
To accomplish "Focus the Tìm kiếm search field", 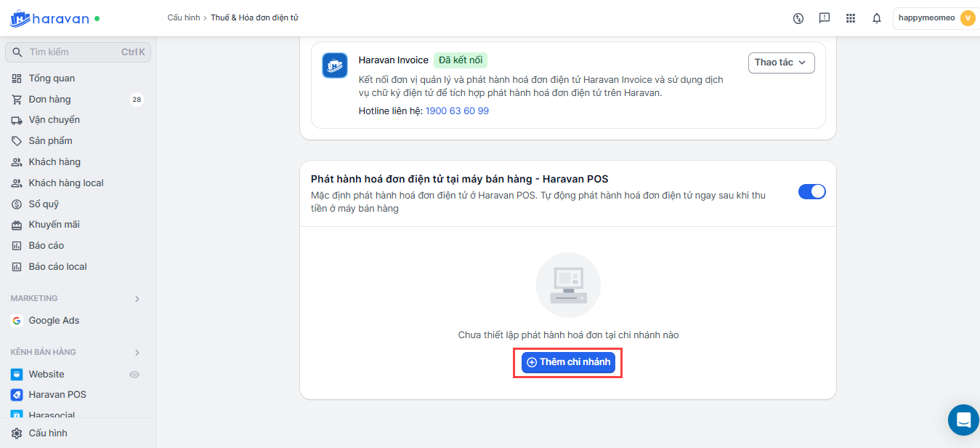I will point(78,52).
